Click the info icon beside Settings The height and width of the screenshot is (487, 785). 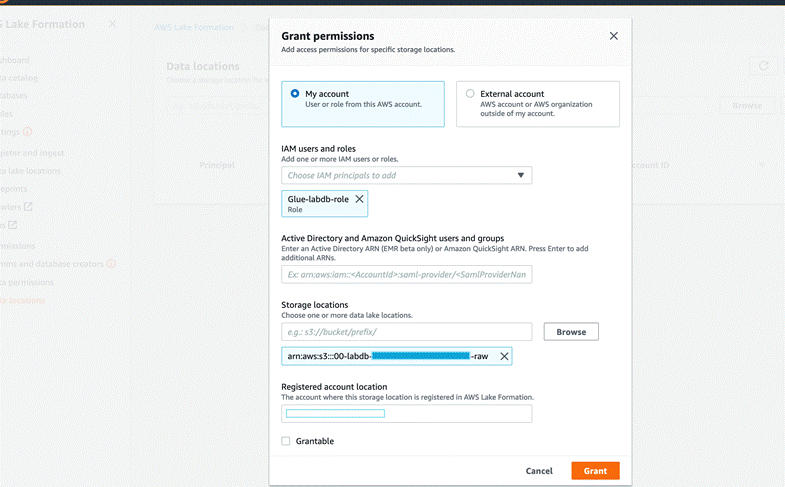tap(27, 132)
